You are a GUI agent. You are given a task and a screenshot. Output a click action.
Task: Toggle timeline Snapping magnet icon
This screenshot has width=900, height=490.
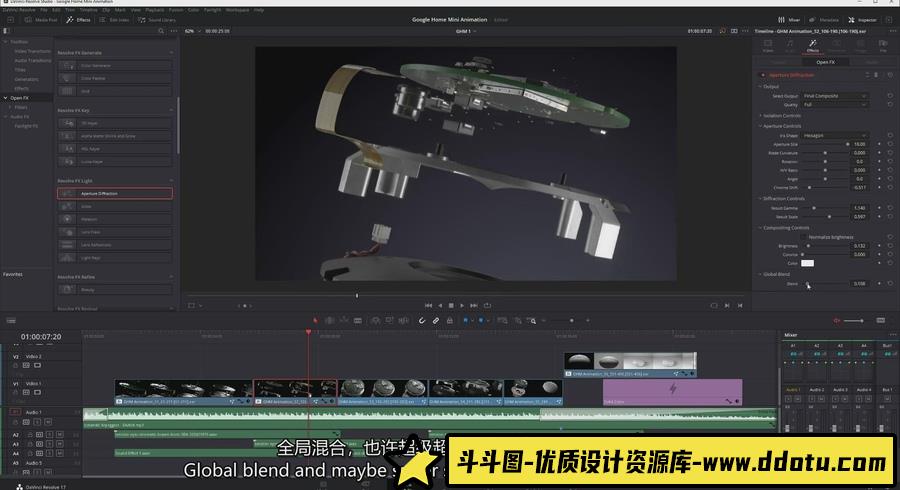422,321
